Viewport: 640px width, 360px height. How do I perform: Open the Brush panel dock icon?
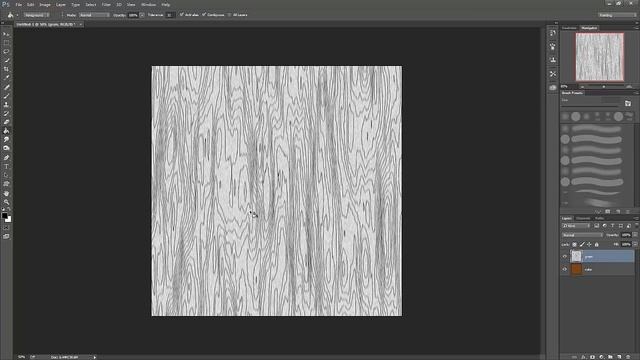click(x=553, y=47)
